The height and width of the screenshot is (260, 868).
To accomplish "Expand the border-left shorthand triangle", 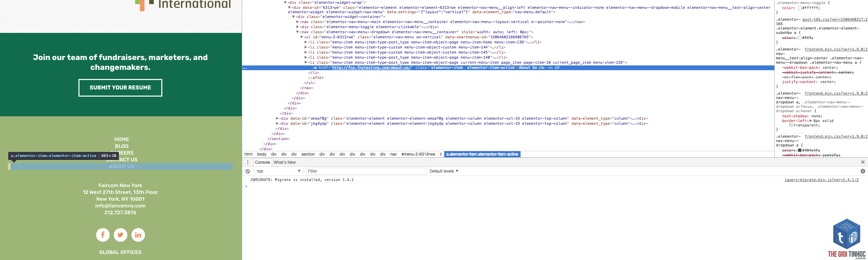I will click(811, 121).
